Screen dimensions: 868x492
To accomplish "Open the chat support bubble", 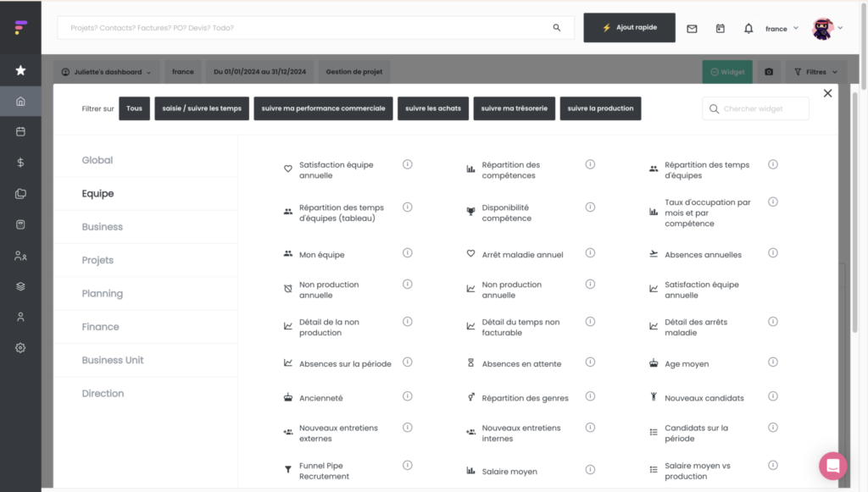I will tap(832, 466).
